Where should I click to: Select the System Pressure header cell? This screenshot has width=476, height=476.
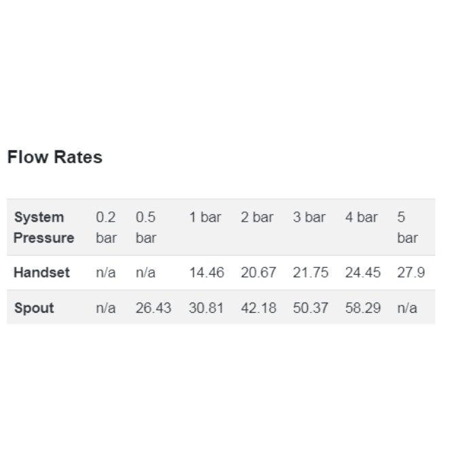pyautogui.click(x=44, y=227)
